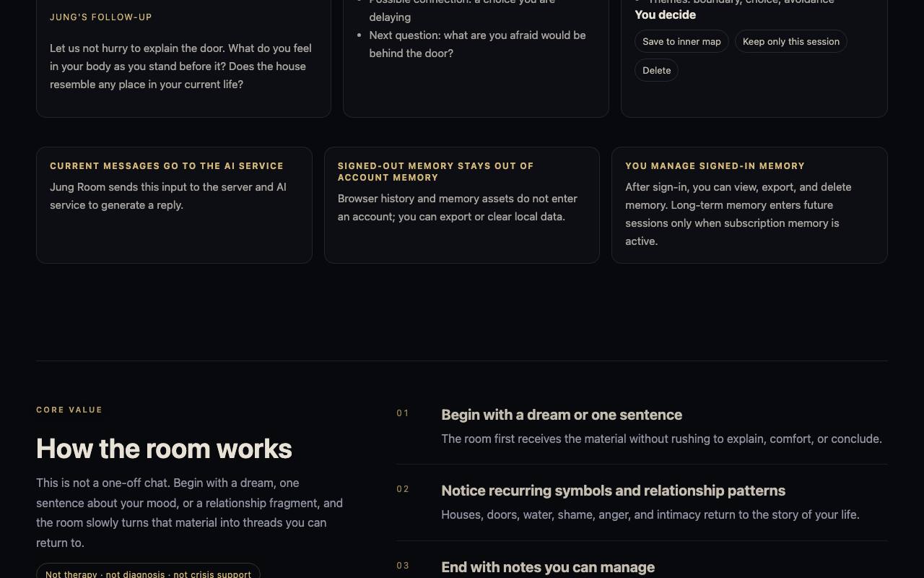This screenshot has width=924, height=578.
Task: Click the 01 step number
Action: [x=403, y=413]
